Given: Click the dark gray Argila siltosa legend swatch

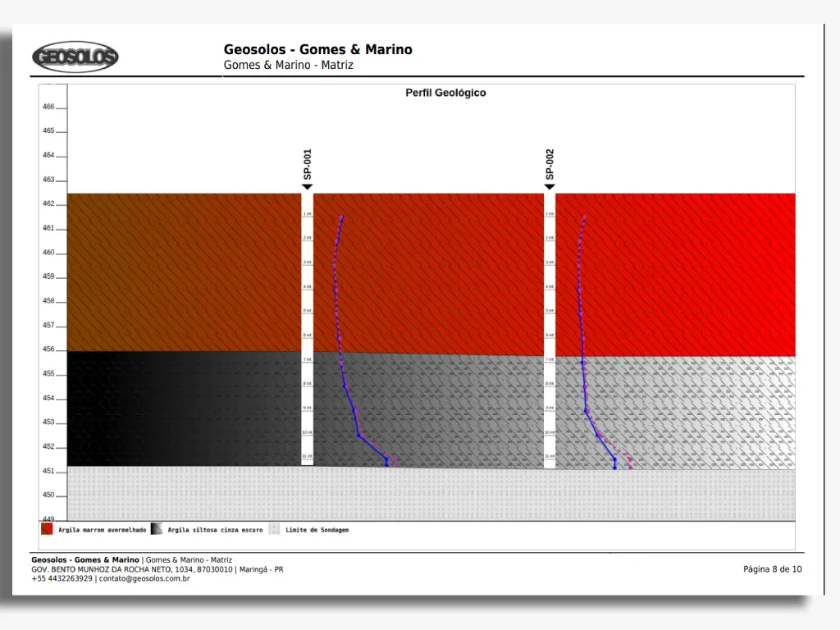Looking at the screenshot, I should tap(157, 530).
